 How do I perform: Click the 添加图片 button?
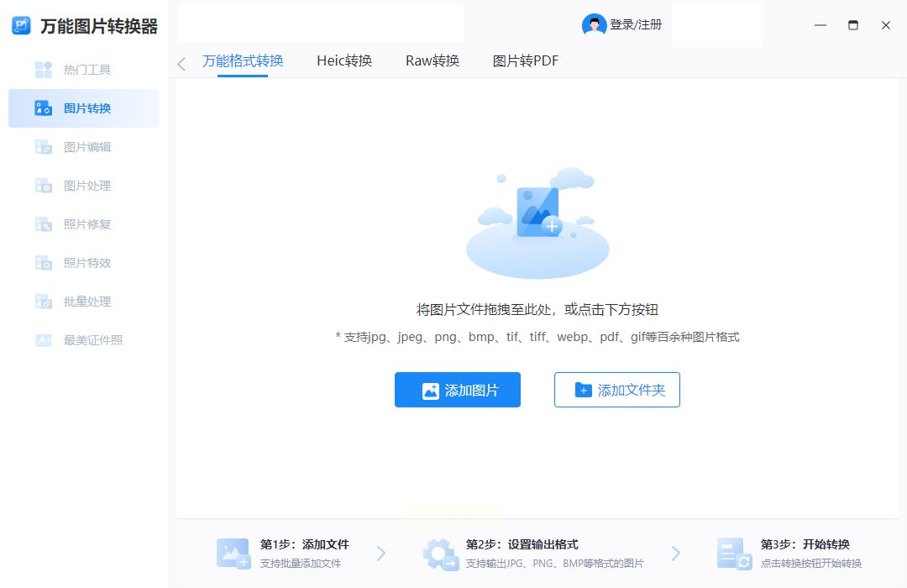tap(458, 390)
